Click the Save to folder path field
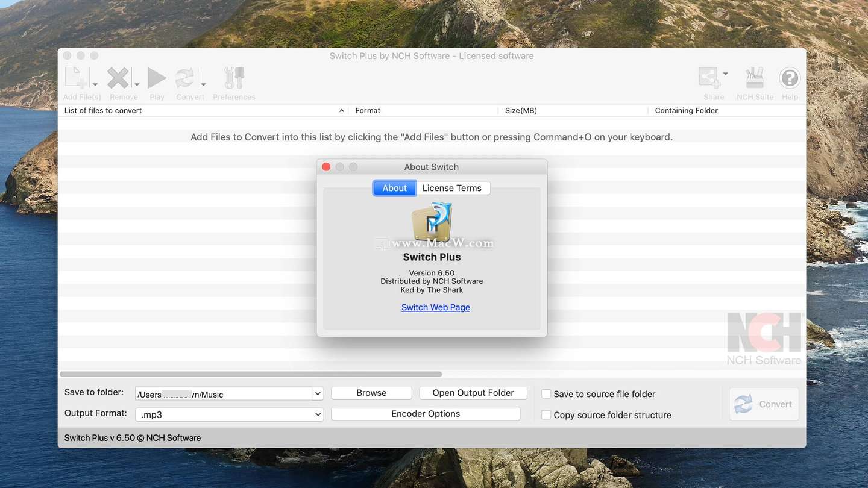This screenshot has width=868, height=488. pyautogui.click(x=223, y=394)
